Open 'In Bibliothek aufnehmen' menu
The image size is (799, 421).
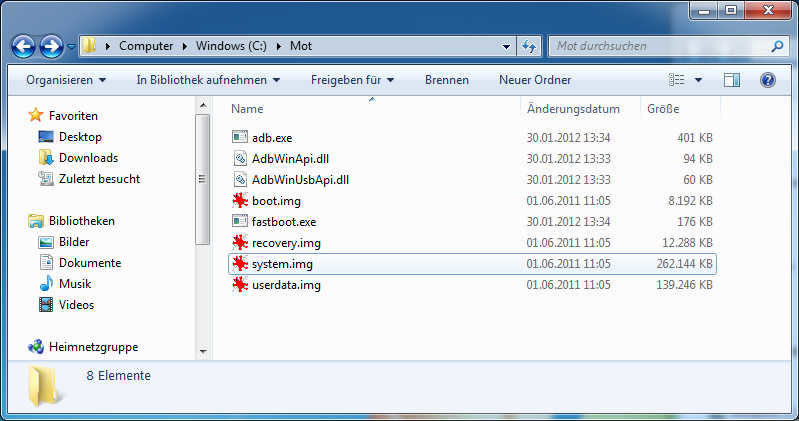click(x=208, y=80)
